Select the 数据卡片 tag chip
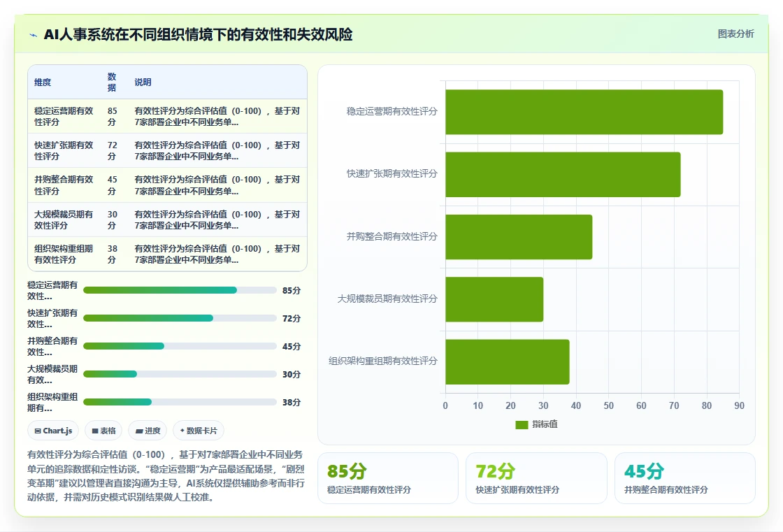 (199, 431)
